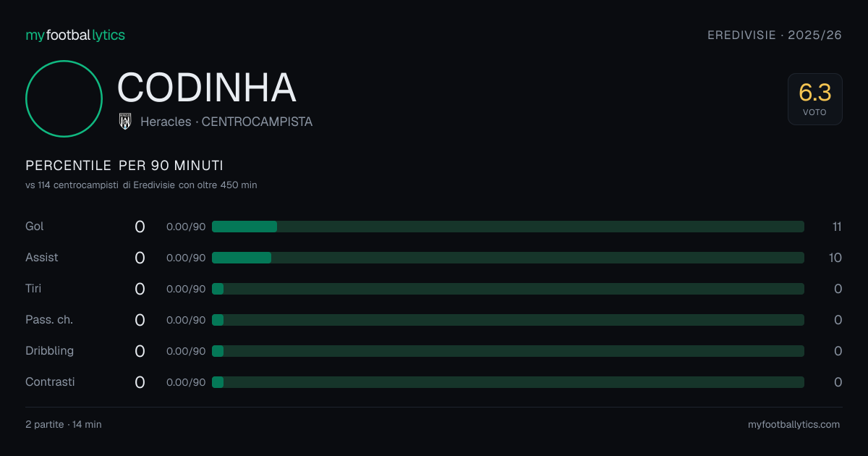Viewport: 868px width, 456px height.
Task: Select the Tiri stat label
Action: coord(33,289)
